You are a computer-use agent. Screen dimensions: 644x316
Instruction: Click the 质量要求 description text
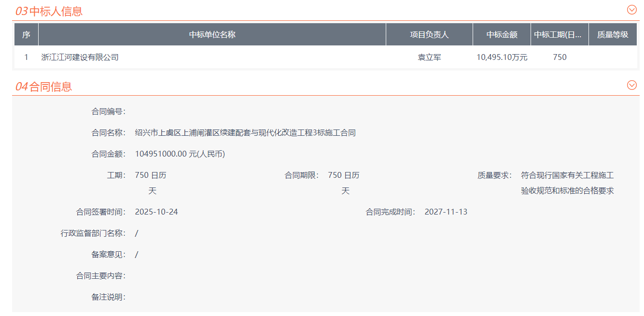pyautogui.click(x=567, y=183)
